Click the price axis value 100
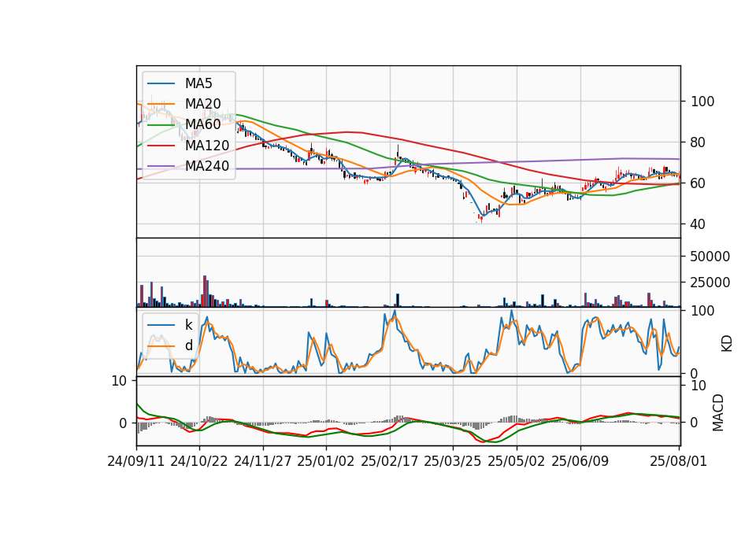The image size is (756, 543). pos(702,102)
